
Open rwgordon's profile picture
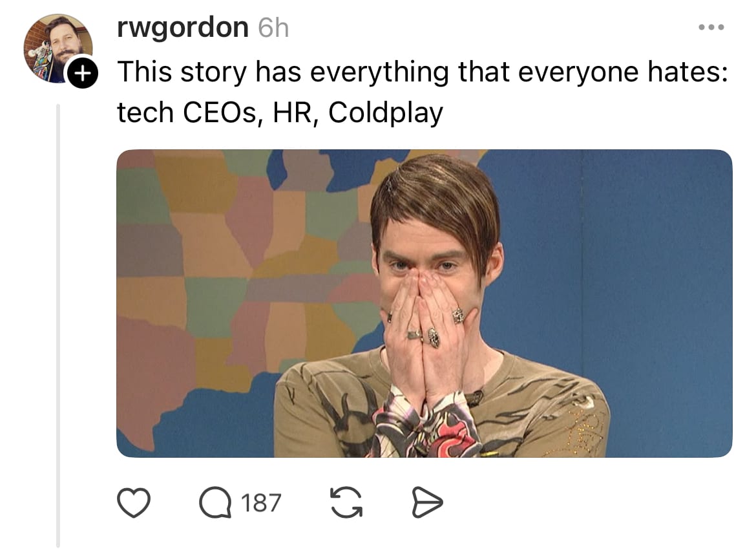[x=58, y=48]
